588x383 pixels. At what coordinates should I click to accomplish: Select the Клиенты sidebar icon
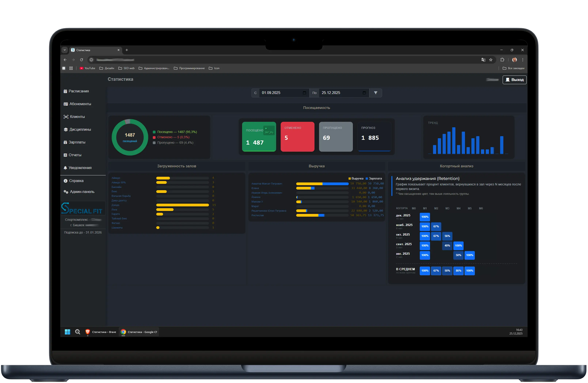coord(66,117)
